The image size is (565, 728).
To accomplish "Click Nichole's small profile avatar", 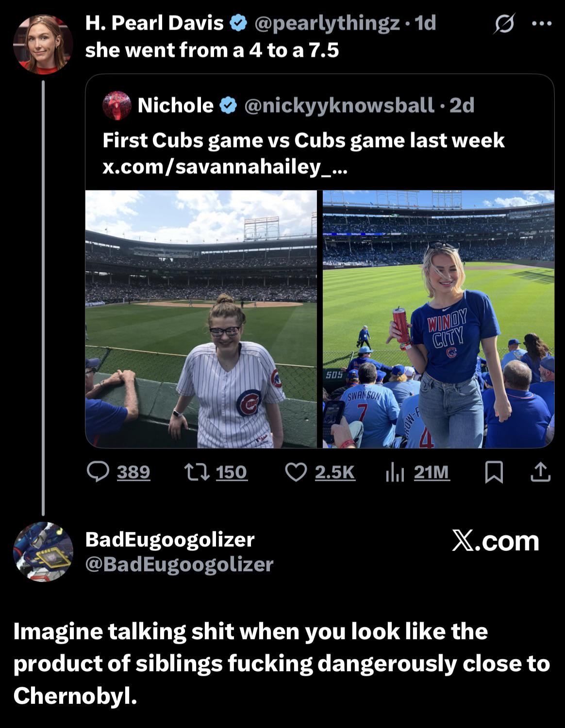I will pos(117,105).
